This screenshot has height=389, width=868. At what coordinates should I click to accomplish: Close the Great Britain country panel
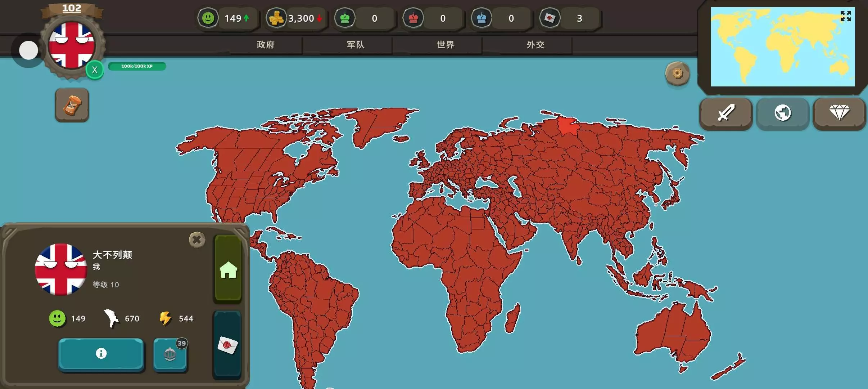(x=197, y=240)
